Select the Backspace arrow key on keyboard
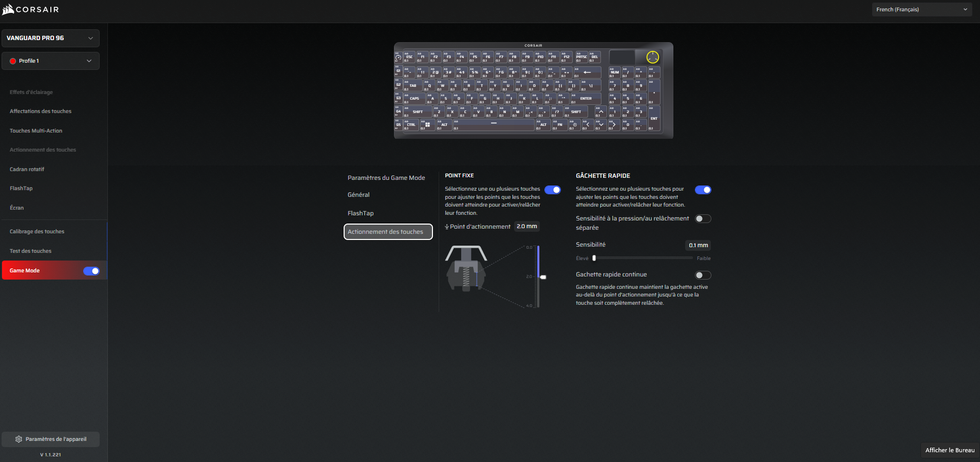This screenshot has height=462, width=980. point(587,72)
